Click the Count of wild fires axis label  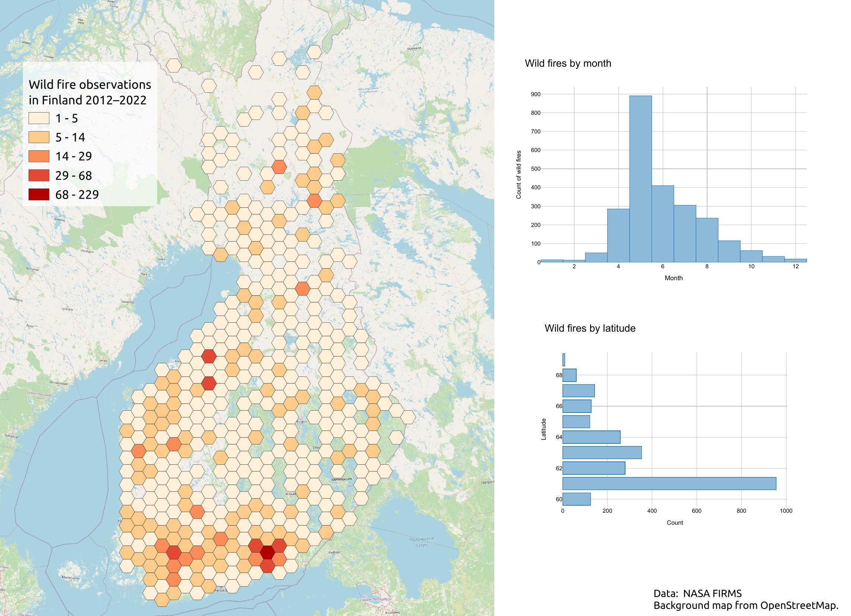pos(519,175)
